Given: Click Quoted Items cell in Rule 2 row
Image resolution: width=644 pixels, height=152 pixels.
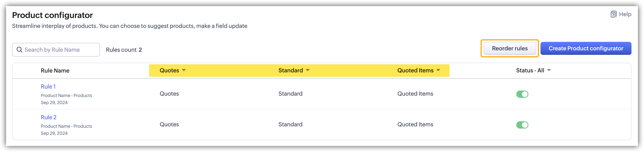Looking at the screenshot, I should pyautogui.click(x=415, y=125).
